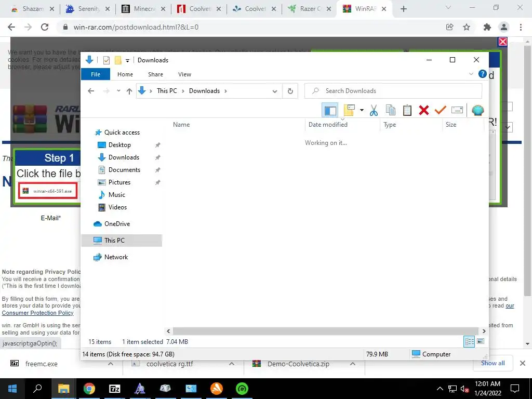
Task: Open Desktop in the navigation pane
Action: pos(119,145)
